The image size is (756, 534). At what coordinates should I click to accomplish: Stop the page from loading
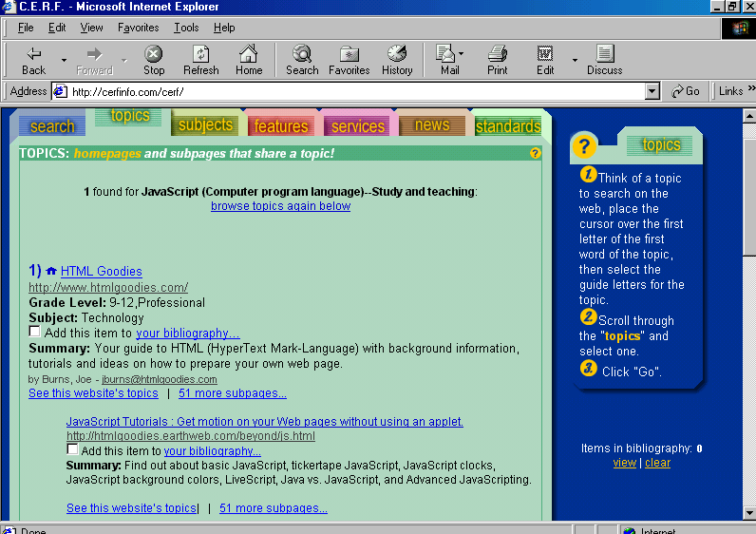[x=154, y=60]
